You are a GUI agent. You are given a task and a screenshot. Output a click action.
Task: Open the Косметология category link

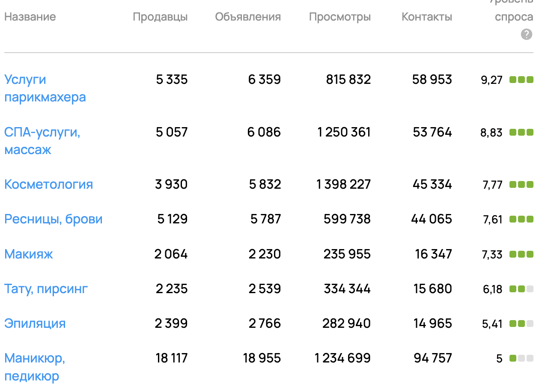point(48,184)
